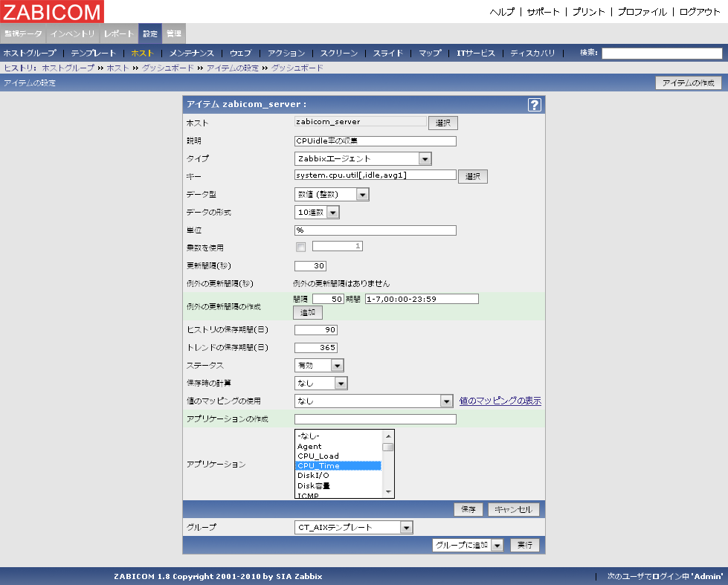This screenshot has width=728, height=585.
Task: Click the アイテムの作成 button
Action: coord(688,83)
